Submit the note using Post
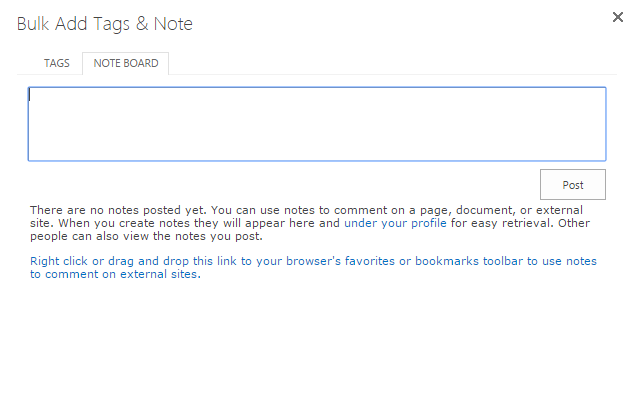The width and height of the screenshot is (629, 418). point(572,185)
